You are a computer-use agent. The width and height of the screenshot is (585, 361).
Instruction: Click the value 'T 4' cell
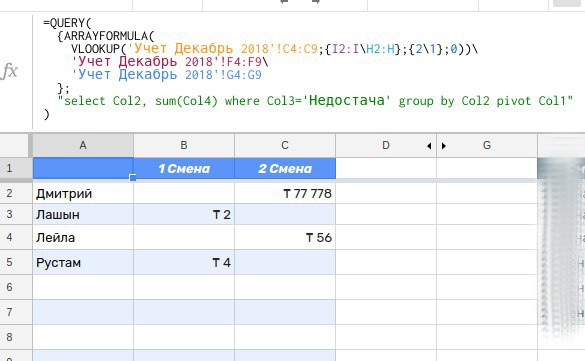point(184,262)
